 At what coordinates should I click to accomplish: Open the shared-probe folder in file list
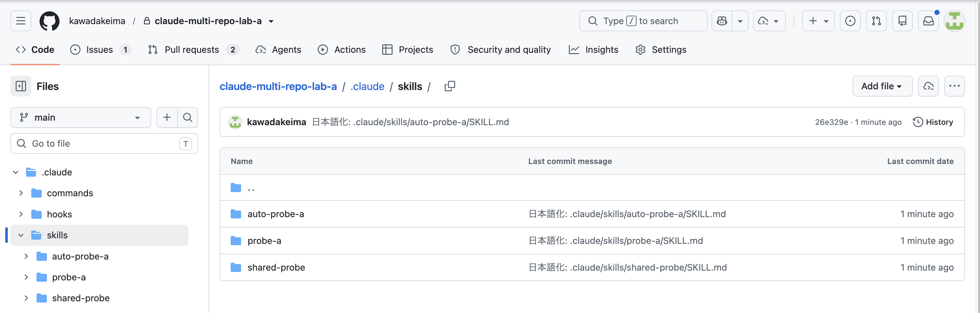click(276, 267)
